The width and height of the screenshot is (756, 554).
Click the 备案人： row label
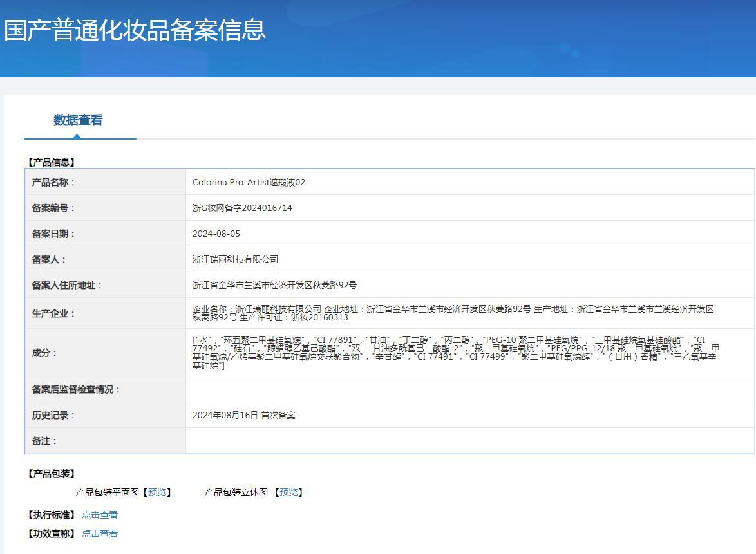49,259
